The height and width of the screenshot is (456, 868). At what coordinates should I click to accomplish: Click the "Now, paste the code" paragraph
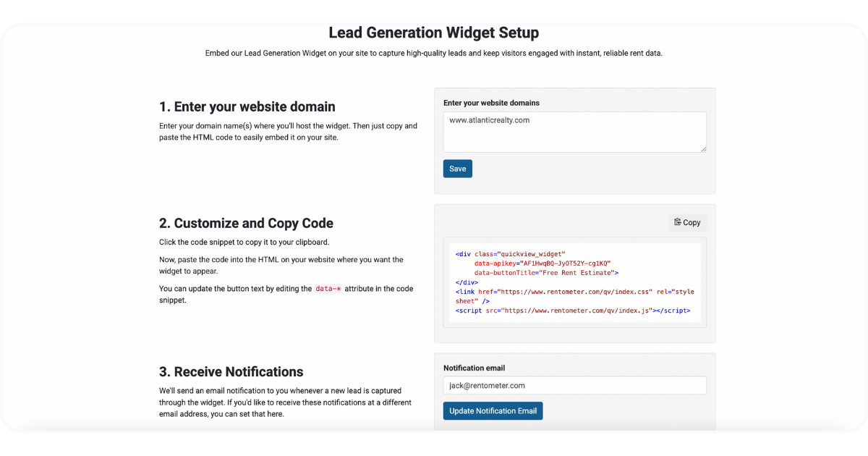click(x=281, y=265)
